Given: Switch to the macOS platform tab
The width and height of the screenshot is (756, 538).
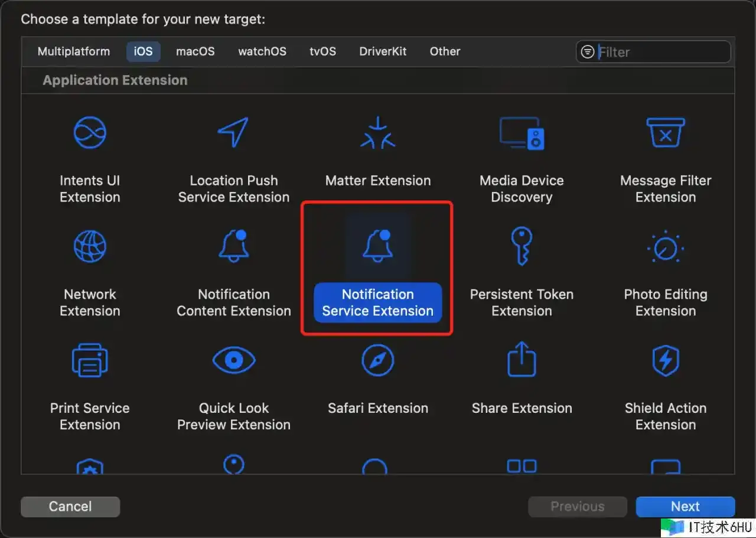Looking at the screenshot, I should click(x=195, y=51).
